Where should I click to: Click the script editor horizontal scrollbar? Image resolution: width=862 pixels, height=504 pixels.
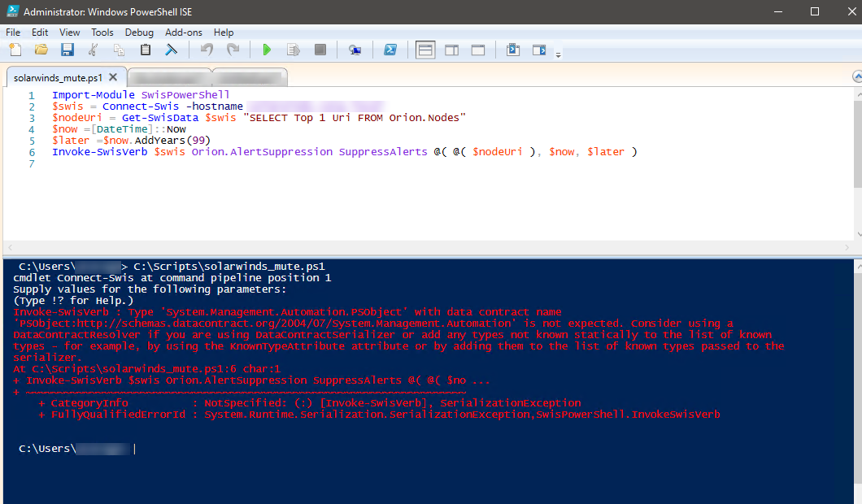(429, 247)
